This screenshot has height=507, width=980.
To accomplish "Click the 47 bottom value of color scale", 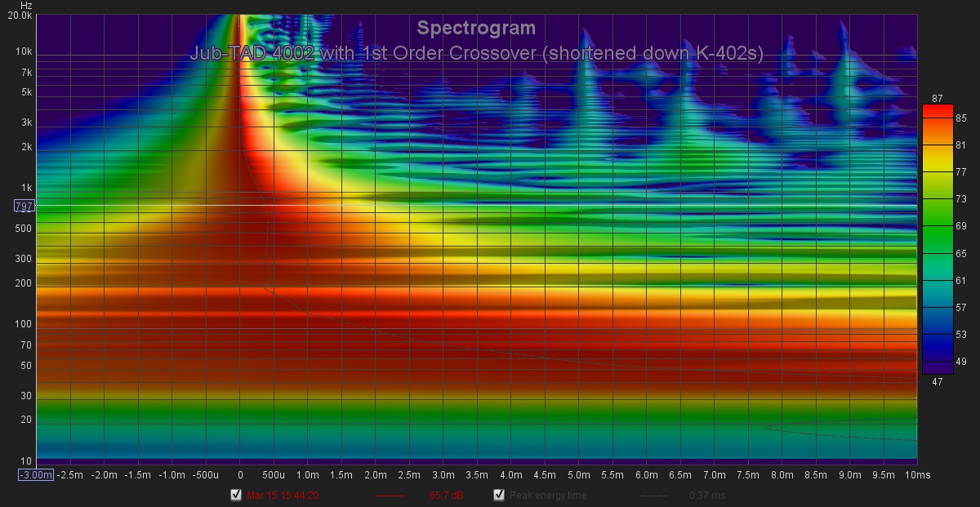I will (938, 380).
